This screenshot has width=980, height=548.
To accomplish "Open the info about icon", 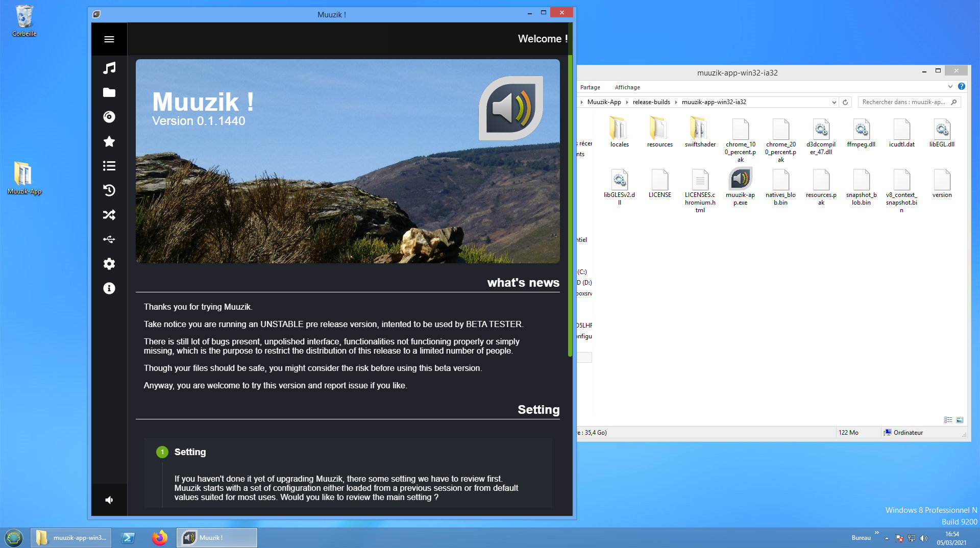I will click(109, 288).
